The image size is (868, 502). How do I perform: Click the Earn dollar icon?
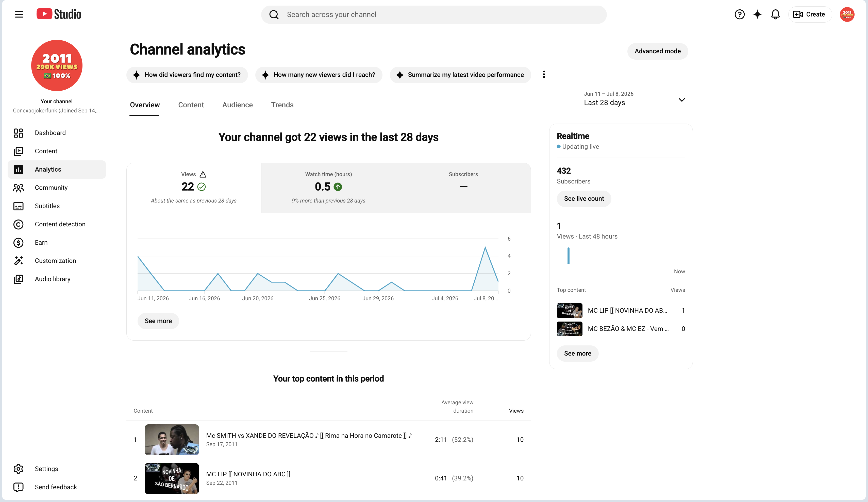18,243
